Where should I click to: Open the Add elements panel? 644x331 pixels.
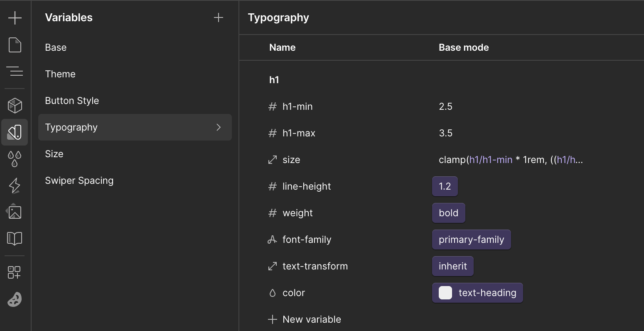point(15,18)
